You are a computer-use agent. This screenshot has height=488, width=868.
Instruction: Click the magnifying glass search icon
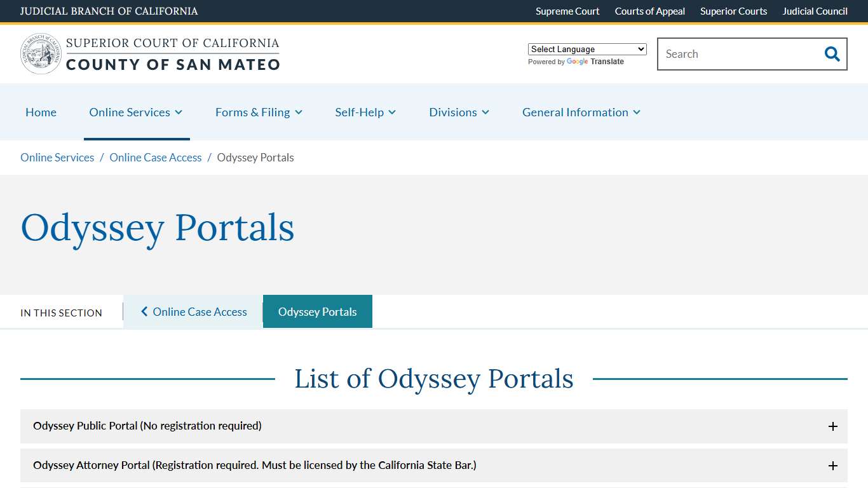pyautogui.click(x=831, y=54)
